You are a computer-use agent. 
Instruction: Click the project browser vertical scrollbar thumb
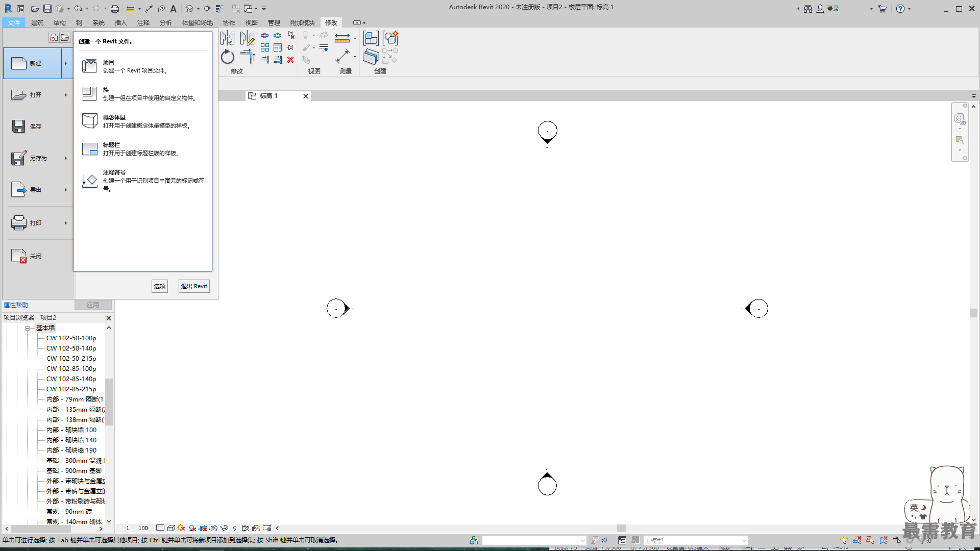(109, 402)
